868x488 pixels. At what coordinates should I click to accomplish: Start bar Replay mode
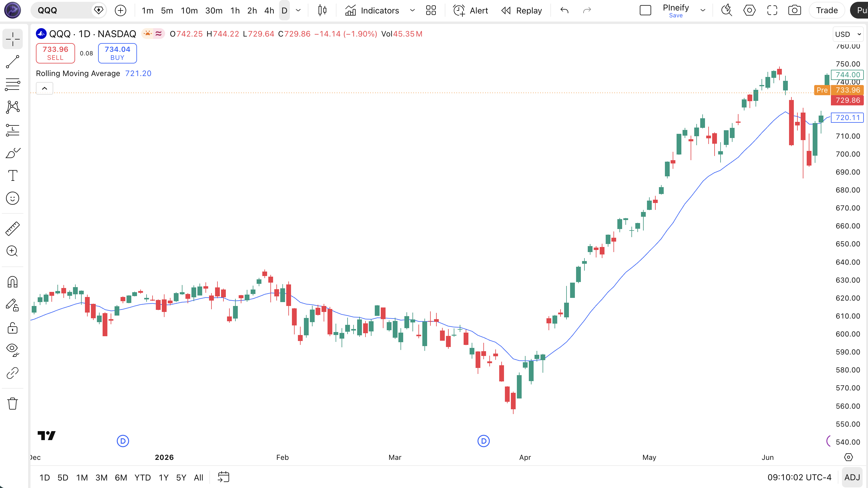tap(521, 10)
